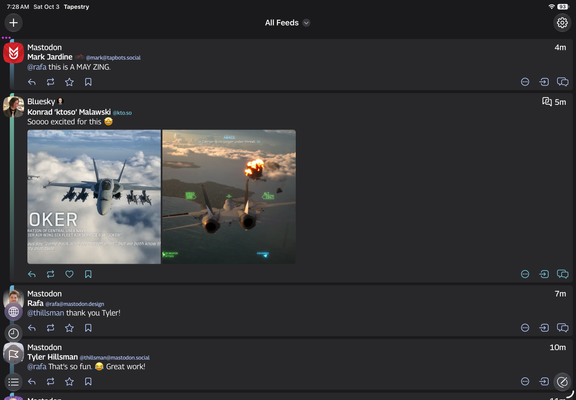This screenshot has width=576, height=400.
Task: Favorite Rafa's post with star
Action: (x=69, y=328)
